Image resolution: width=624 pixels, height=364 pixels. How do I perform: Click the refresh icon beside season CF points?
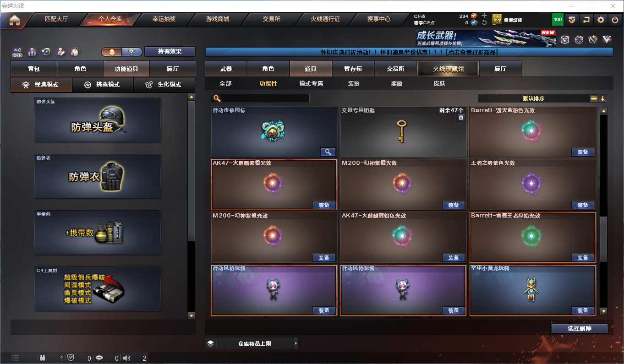click(484, 22)
